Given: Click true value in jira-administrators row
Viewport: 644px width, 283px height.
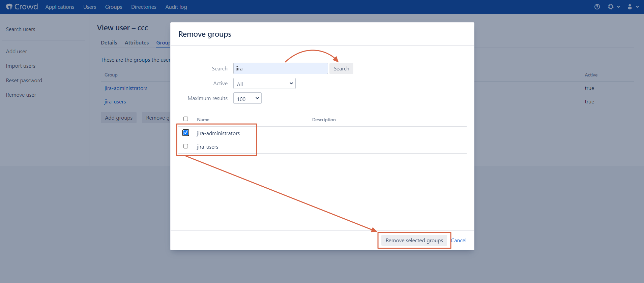Looking at the screenshot, I should pyautogui.click(x=589, y=88).
